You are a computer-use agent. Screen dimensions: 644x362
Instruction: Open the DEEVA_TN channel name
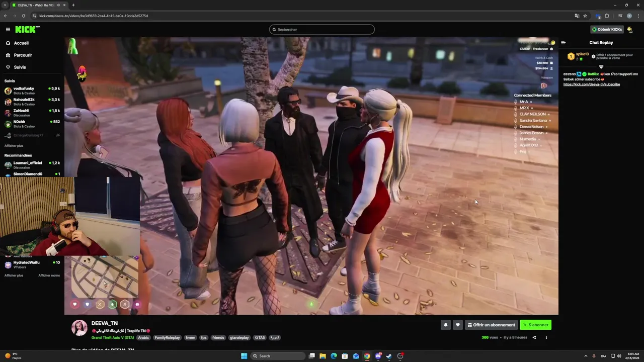point(105,323)
